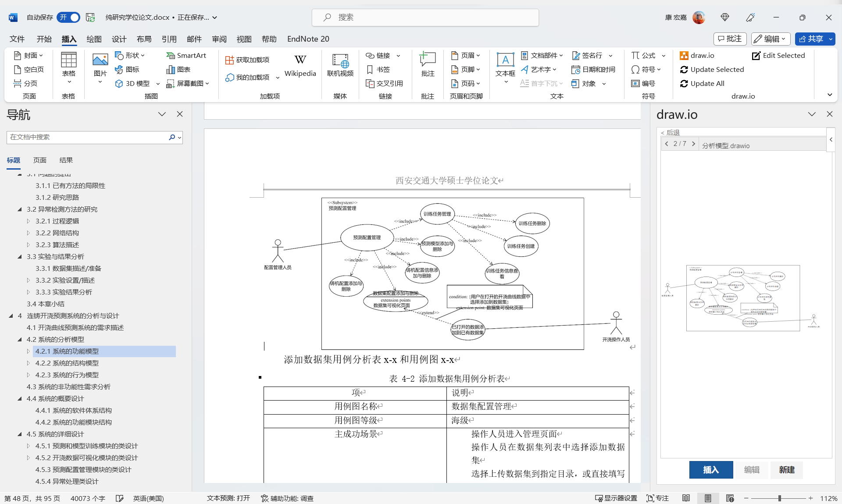Click the blue 插入 button in draw.io panel
Viewport: 842px width, 504px height.
coord(711,470)
